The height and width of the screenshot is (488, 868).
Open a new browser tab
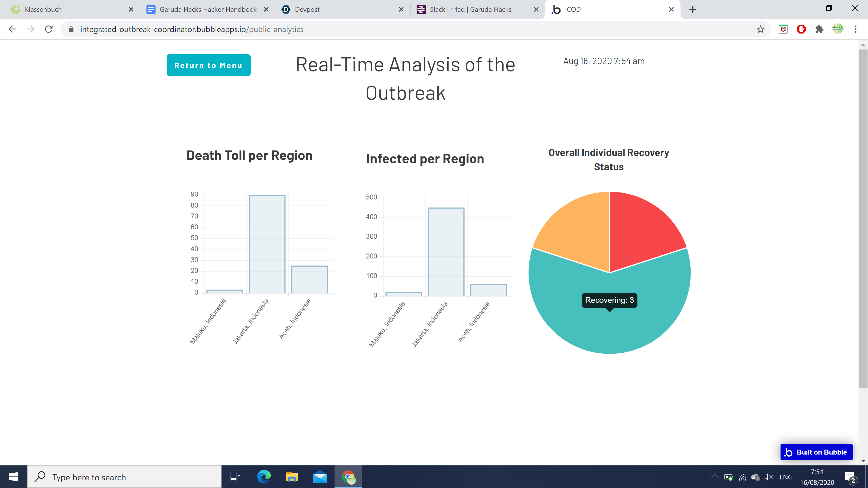[692, 9]
